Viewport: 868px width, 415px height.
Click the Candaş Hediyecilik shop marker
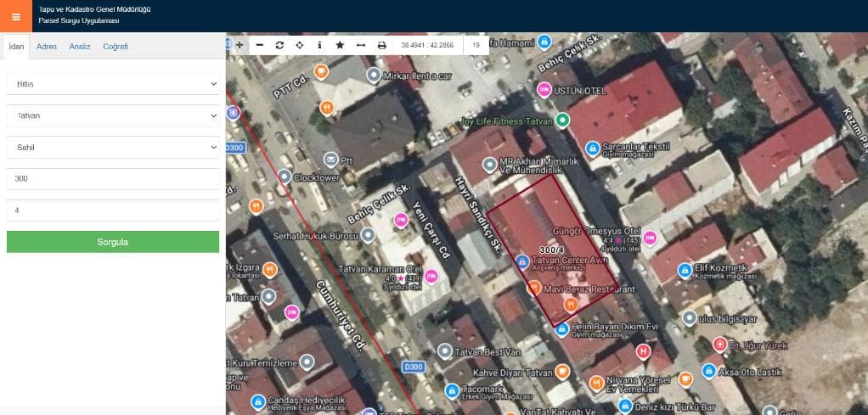(x=258, y=402)
